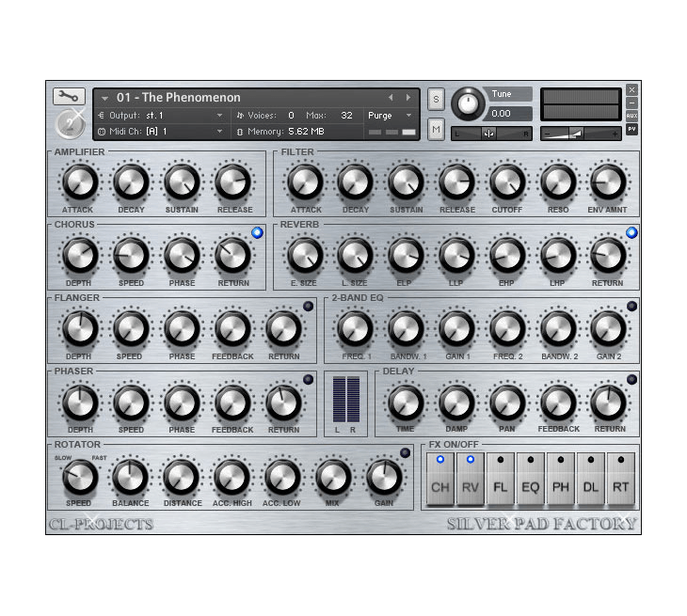
Task: Select next preset with right arrow
Action: (x=407, y=98)
